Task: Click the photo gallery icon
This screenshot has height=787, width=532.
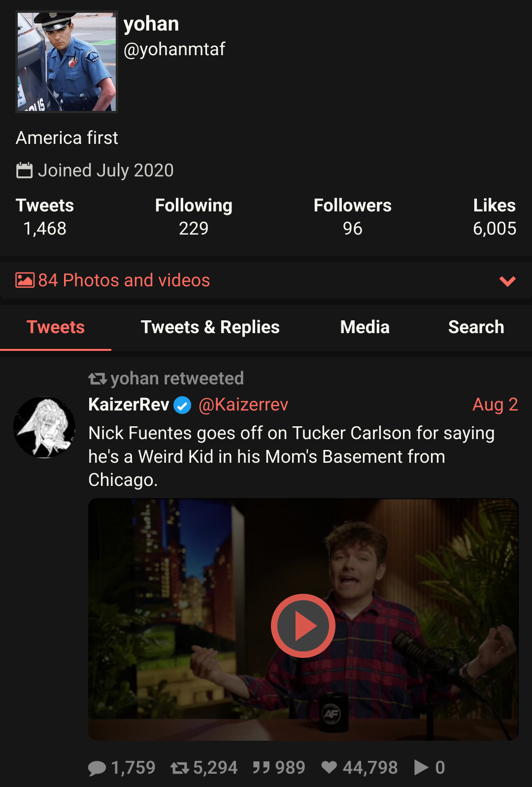Action: coord(25,280)
